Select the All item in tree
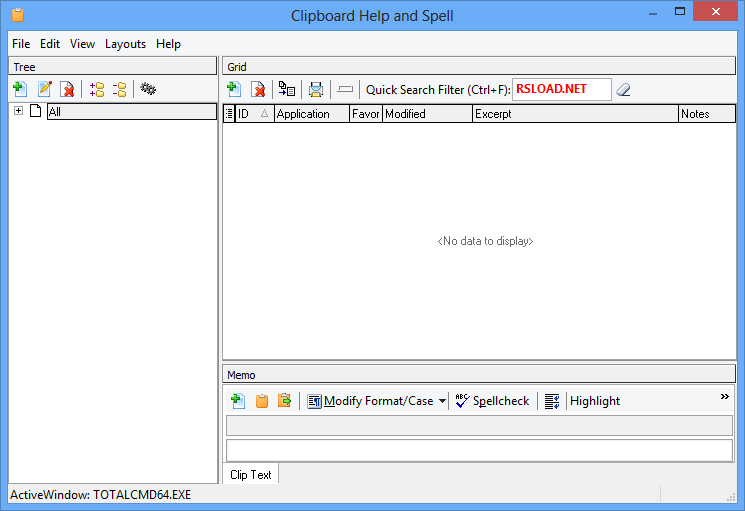 132,112
